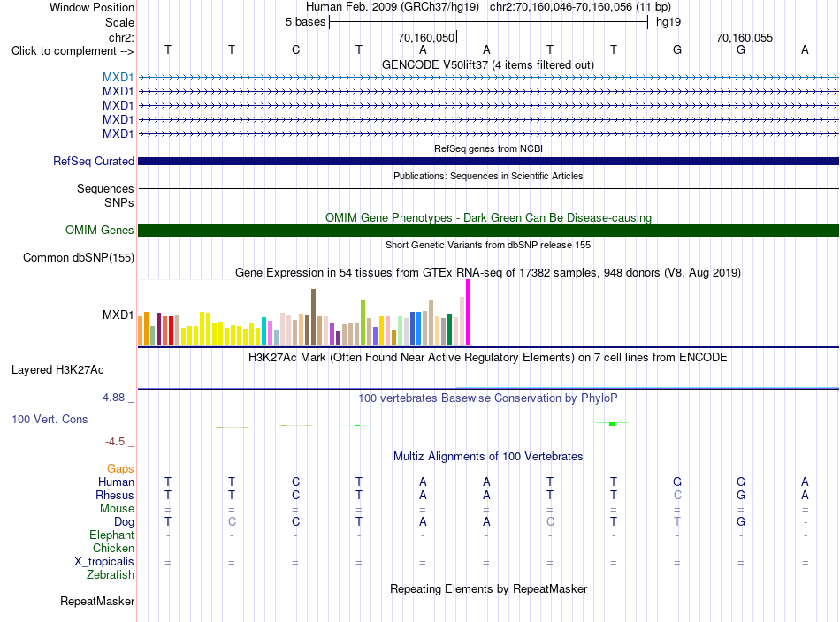
Task: Click the 70,160,050 position marker
Action: 426,37
